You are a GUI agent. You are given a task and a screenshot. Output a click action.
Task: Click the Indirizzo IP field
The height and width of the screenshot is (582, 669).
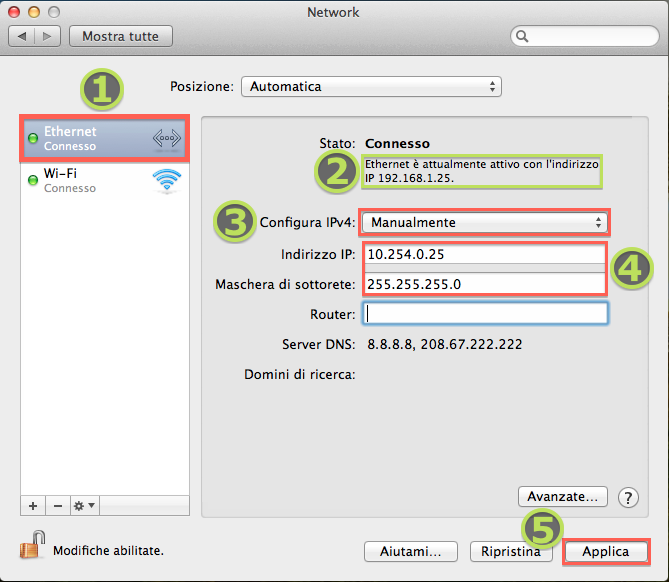[x=484, y=254]
